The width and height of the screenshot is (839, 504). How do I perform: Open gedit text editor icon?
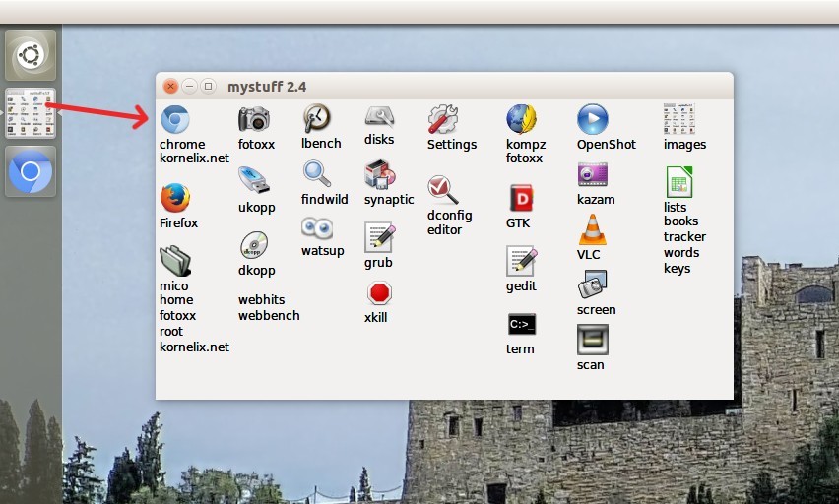pyautogui.click(x=521, y=261)
